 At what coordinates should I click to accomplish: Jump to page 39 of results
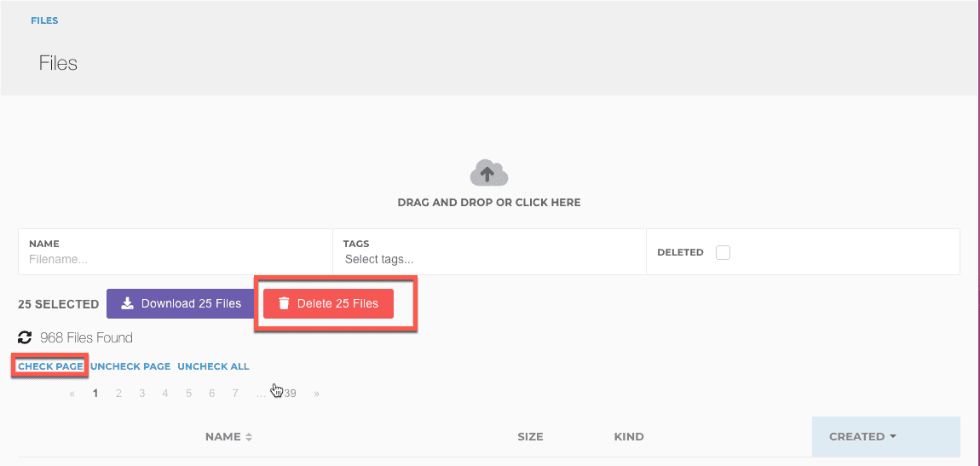290,394
